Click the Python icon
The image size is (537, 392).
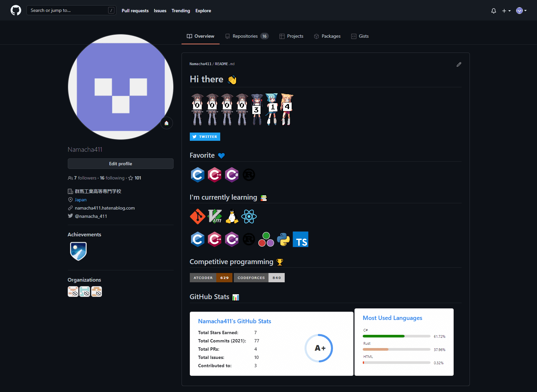pos(283,239)
